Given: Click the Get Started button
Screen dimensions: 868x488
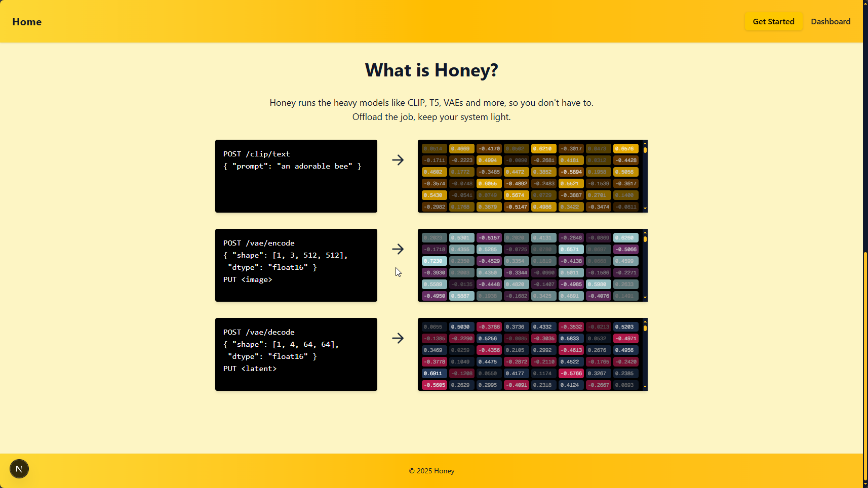Looking at the screenshot, I should pyautogui.click(x=773, y=21).
